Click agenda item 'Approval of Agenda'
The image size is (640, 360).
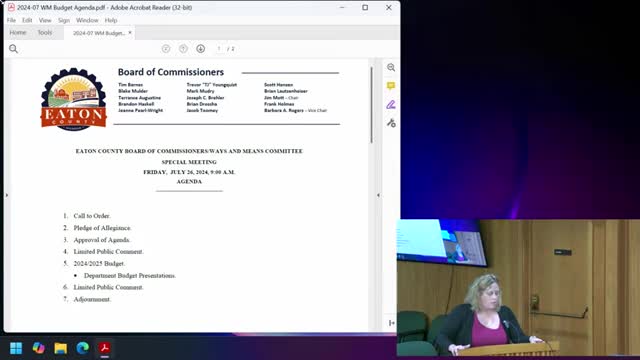pyautogui.click(x=102, y=240)
